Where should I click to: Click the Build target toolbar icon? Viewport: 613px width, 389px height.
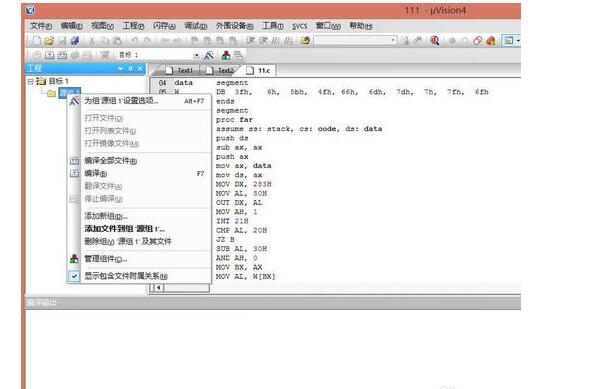pos(49,55)
